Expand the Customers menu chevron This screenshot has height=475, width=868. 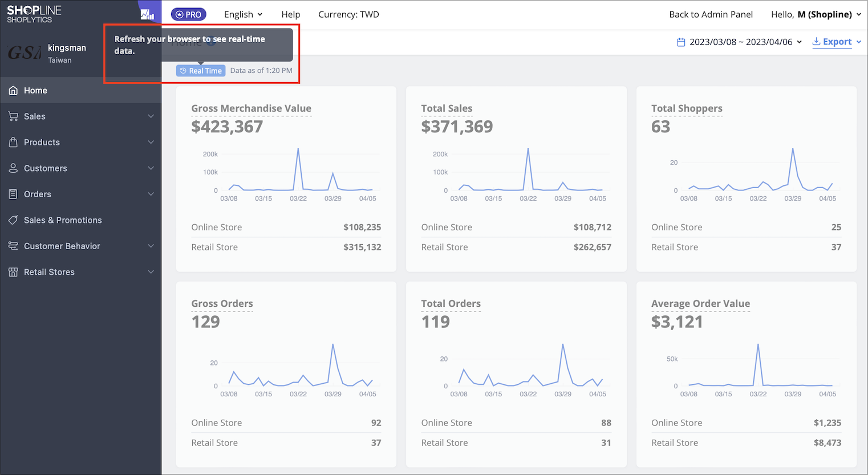pos(151,168)
